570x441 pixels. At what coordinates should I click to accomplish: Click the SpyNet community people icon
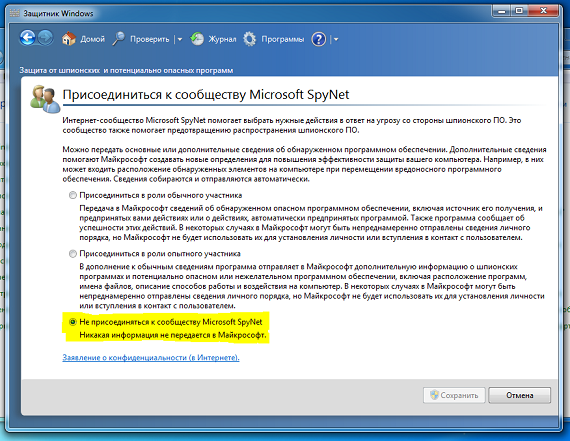[45, 99]
